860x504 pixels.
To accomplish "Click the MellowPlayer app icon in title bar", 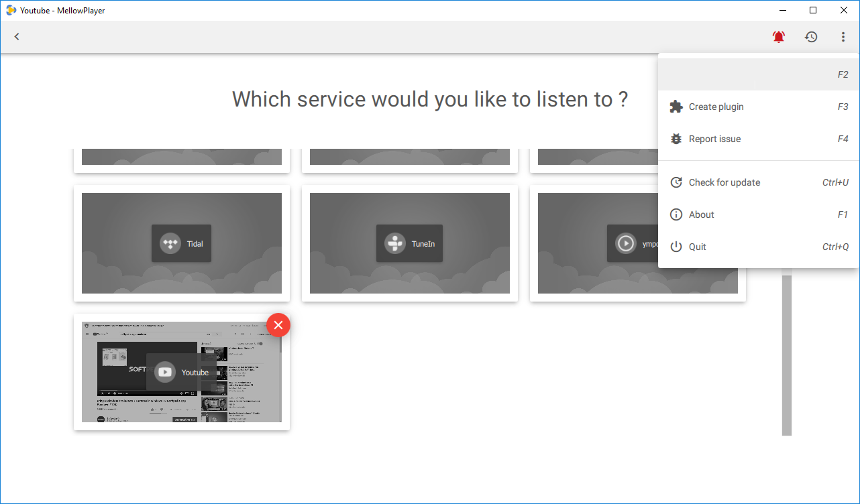I will tap(11, 10).
